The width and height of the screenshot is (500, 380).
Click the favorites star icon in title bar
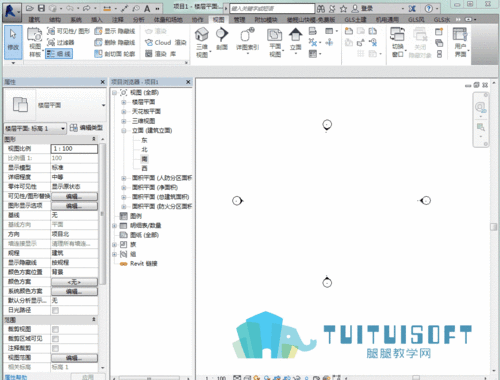tap(343, 9)
